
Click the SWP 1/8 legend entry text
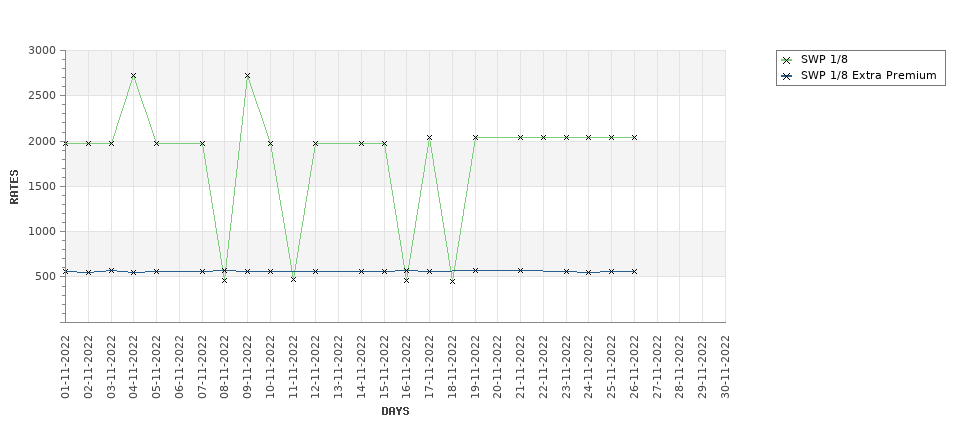pyautogui.click(x=824, y=60)
